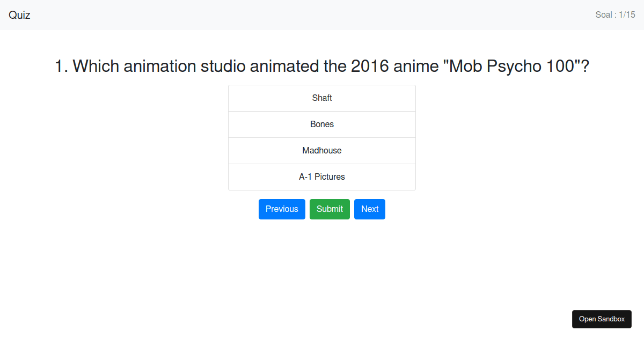Choose "A-1 Pictures" as your answer

(x=322, y=177)
